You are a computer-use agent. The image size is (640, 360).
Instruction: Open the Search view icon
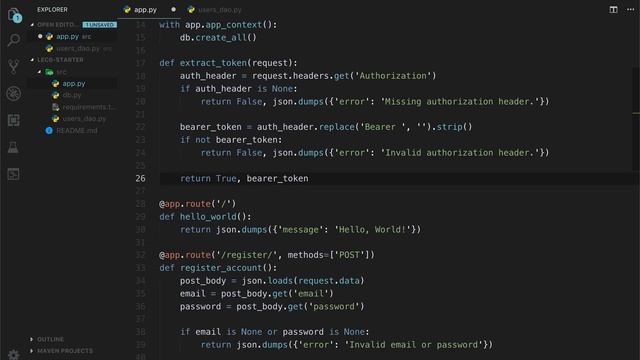[13, 40]
